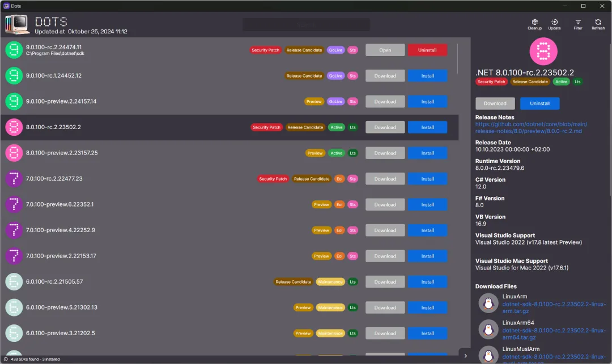Uninstall the 9.0.100-rc.2.24474.11 SDK

pos(427,50)
